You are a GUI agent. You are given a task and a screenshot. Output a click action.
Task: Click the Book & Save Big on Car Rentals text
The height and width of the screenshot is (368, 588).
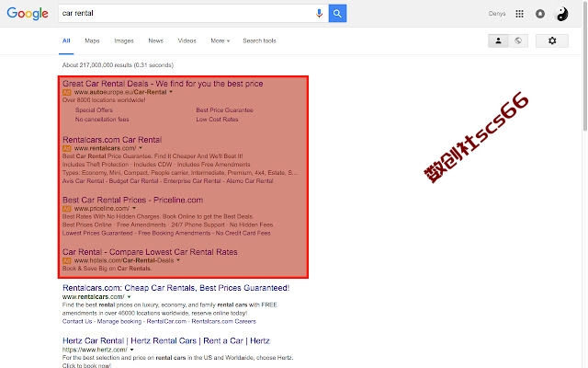pyautogui.click(x=107, y=269)
